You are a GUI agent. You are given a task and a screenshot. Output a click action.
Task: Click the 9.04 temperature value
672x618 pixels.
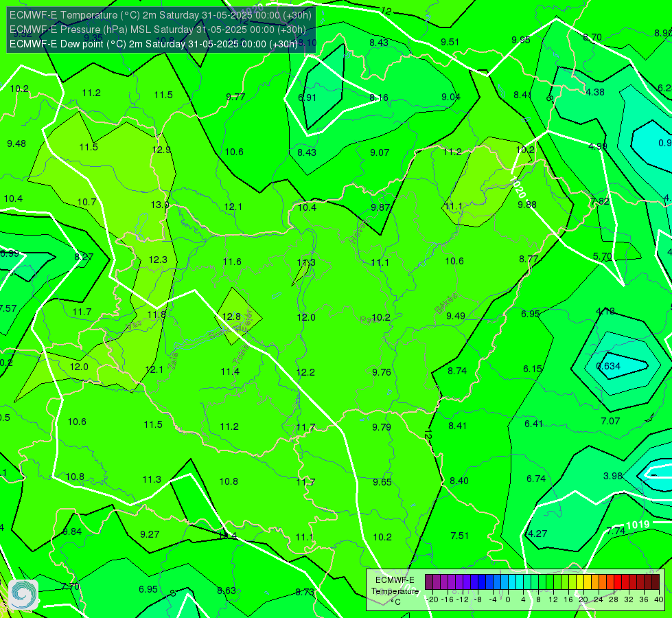(x=451, y=98)
